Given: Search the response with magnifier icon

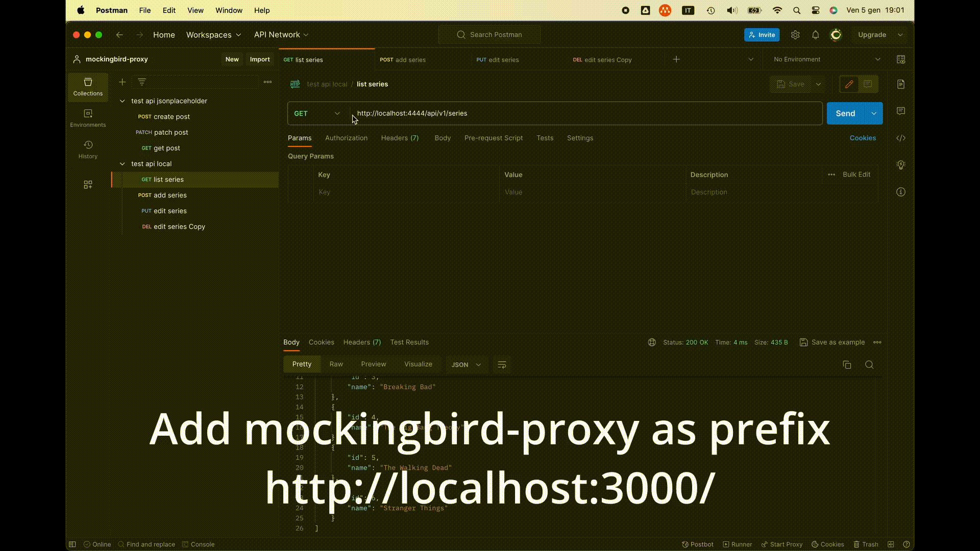Looking at the screenshot, I should click(x=869, y=365).
